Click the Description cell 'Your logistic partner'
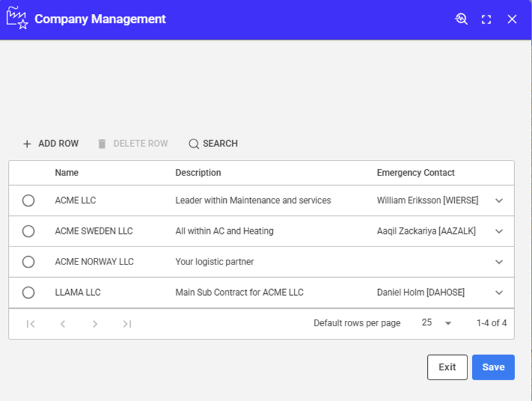This screenshot has height=401, width=532. (214, 262)
